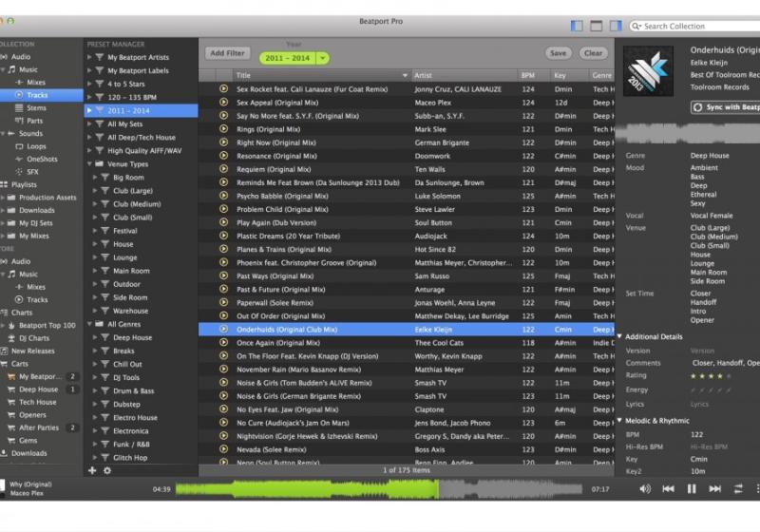Open Beatport Top 100 chart

coord(47,325)
